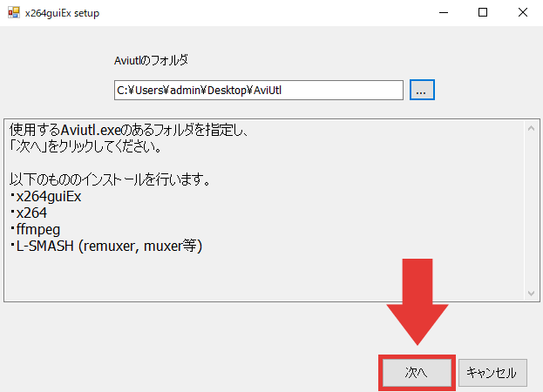543x392 pixels.
Task: Click the 次へ (Next) button
Action: click(417, 373)
